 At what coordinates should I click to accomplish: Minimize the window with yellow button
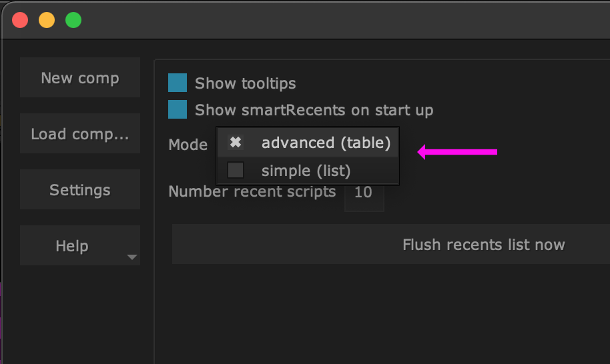[x=47, y=20]
